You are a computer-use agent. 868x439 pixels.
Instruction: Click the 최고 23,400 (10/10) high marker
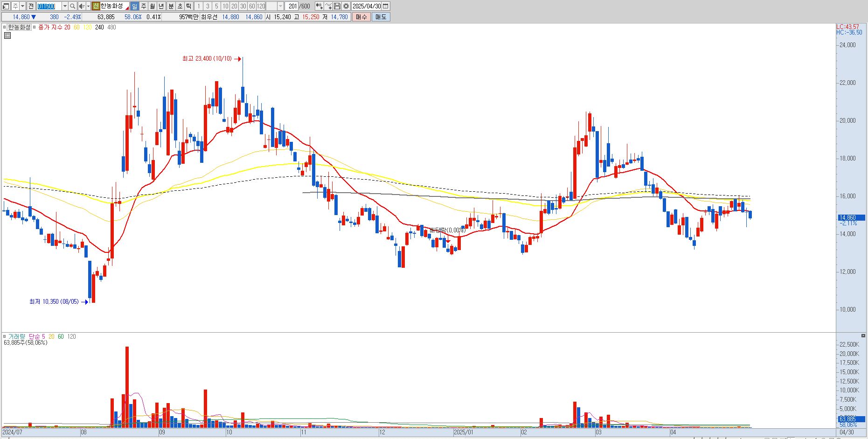[x=212, y=59]
